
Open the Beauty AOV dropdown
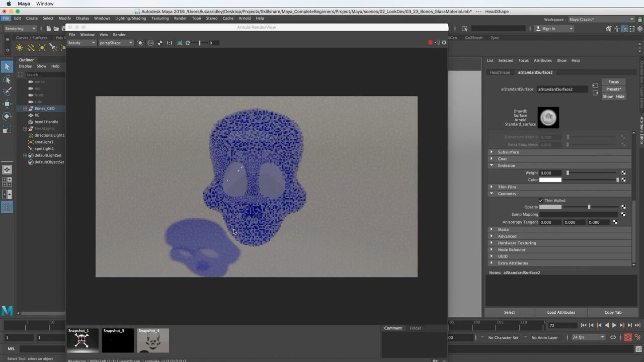[x=82, y=43]
